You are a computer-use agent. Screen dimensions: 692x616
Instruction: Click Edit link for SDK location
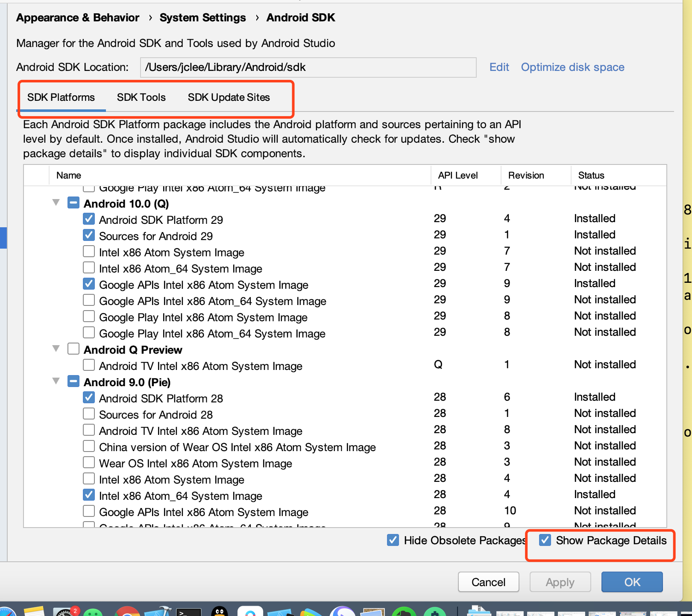pos(499,67)
